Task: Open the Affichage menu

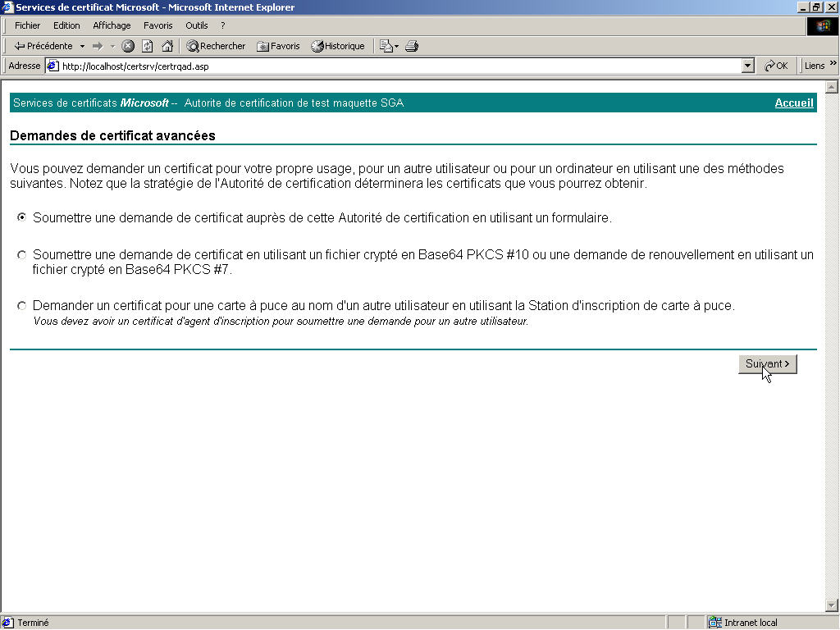Action: click(112, 25)
